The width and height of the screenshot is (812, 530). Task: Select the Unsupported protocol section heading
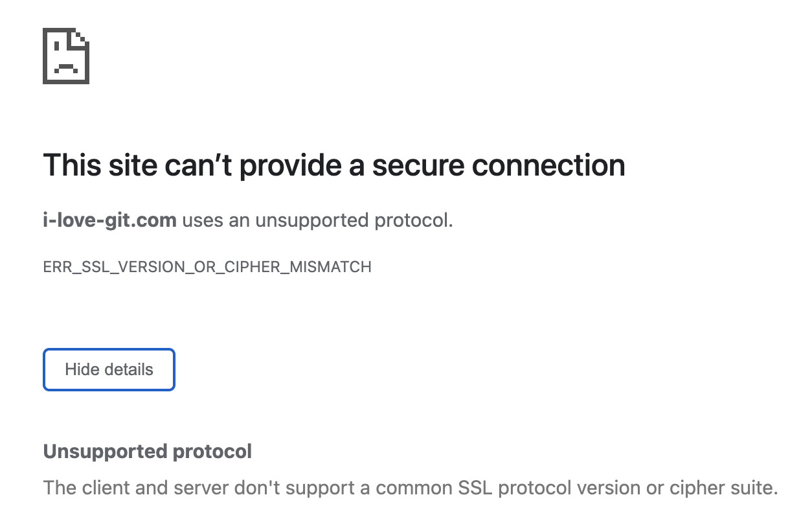[147, 451]
